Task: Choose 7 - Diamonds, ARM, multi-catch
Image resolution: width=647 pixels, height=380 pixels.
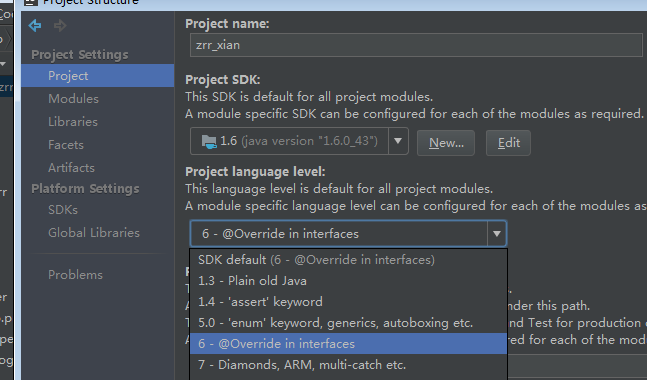Action: click(348, 365)
